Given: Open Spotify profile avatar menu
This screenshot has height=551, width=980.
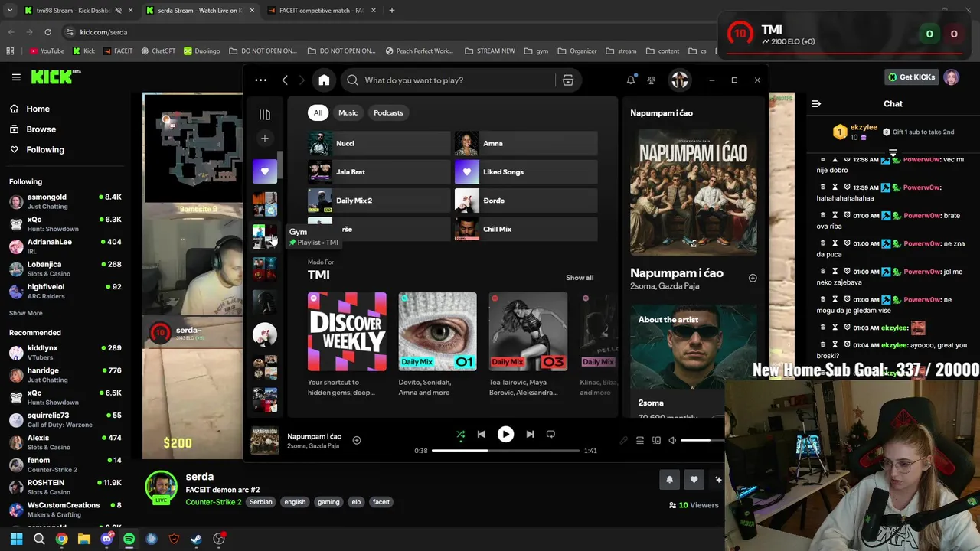Looking at the screenshot, I should (680, 80).
